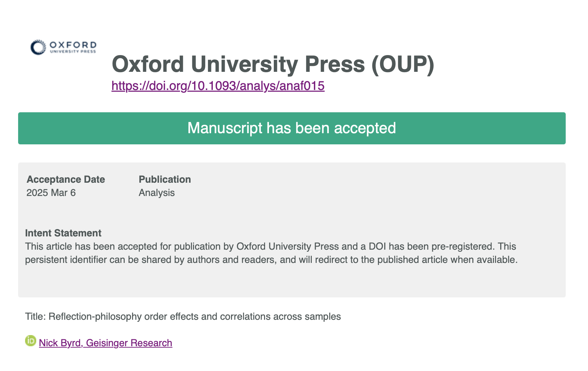Open Nick Byrd, Geisinger Research author link
The height and width of the screenshot is (371, 588).
click(x=106, y=343)
